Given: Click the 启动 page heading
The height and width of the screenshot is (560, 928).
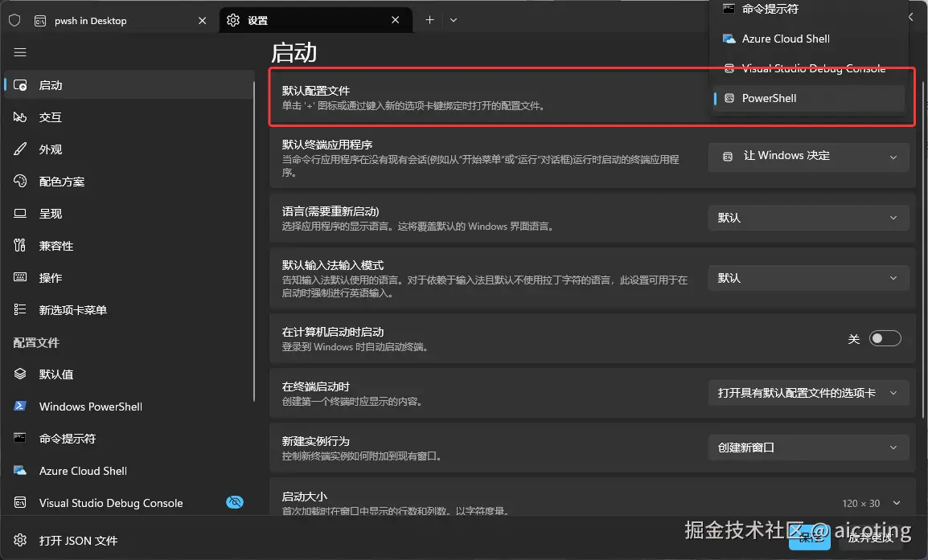Looking at the screenshot, I should [294, 53].
